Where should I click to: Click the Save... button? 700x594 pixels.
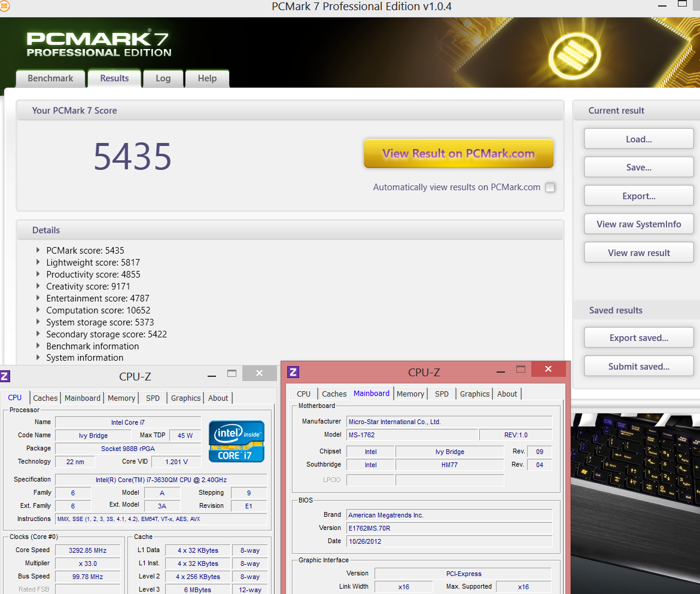pos(639,167)
